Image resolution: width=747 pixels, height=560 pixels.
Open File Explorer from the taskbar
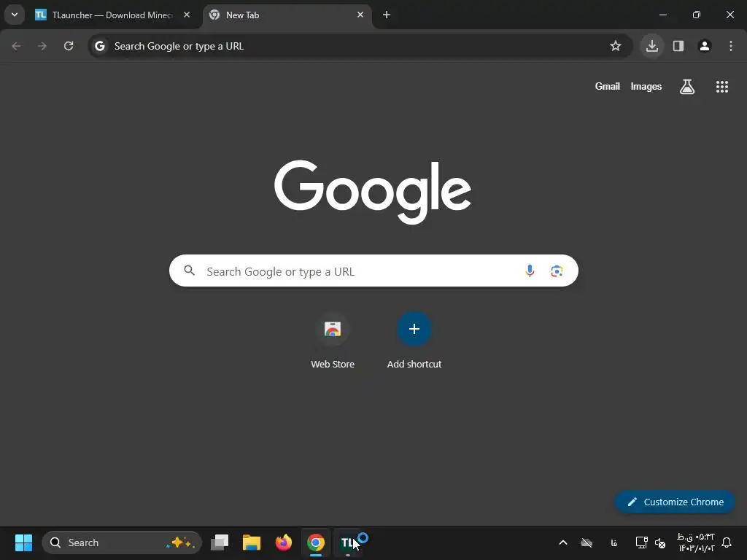pos(252,542)
